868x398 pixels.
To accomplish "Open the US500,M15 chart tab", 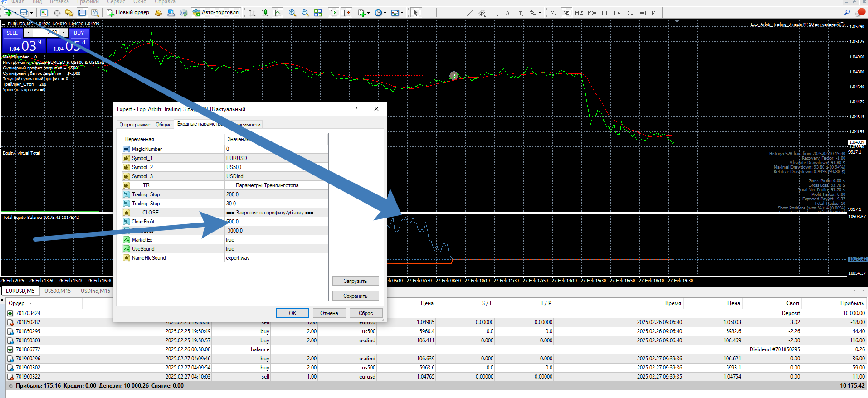I will (x=58, y=291).
